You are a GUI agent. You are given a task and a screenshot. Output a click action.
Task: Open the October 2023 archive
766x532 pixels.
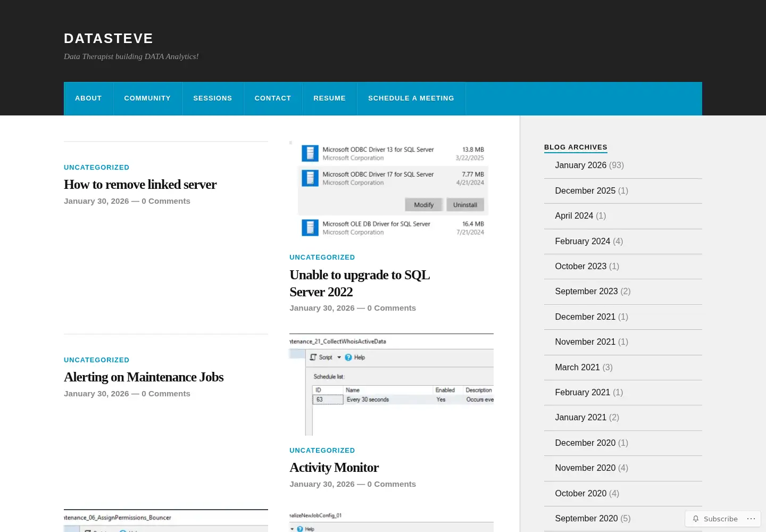pyautogui.click(x=581, y=267)
